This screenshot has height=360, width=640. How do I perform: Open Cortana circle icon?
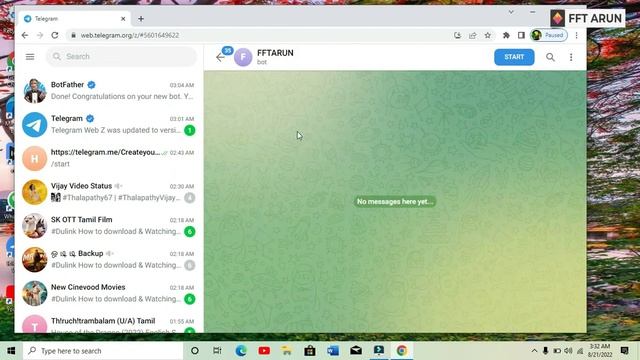coord(195,351)
